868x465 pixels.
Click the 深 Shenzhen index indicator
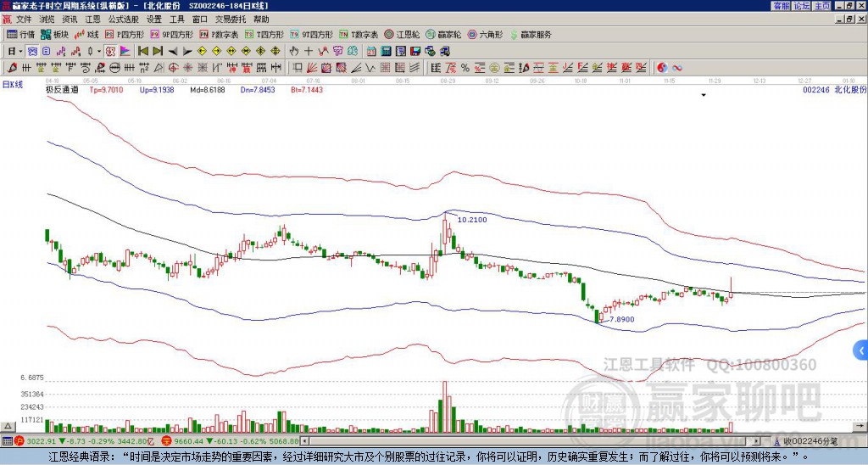click(165, 441)
